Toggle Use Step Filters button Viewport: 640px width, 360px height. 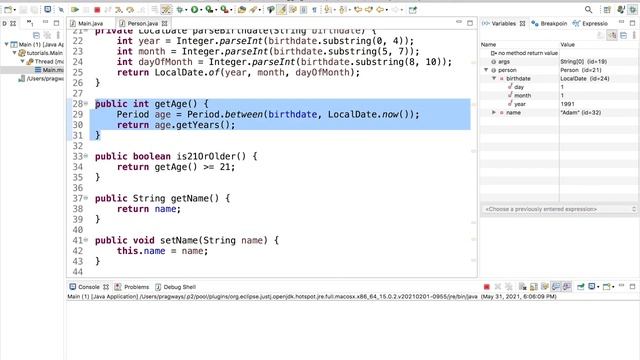point(166,9)
